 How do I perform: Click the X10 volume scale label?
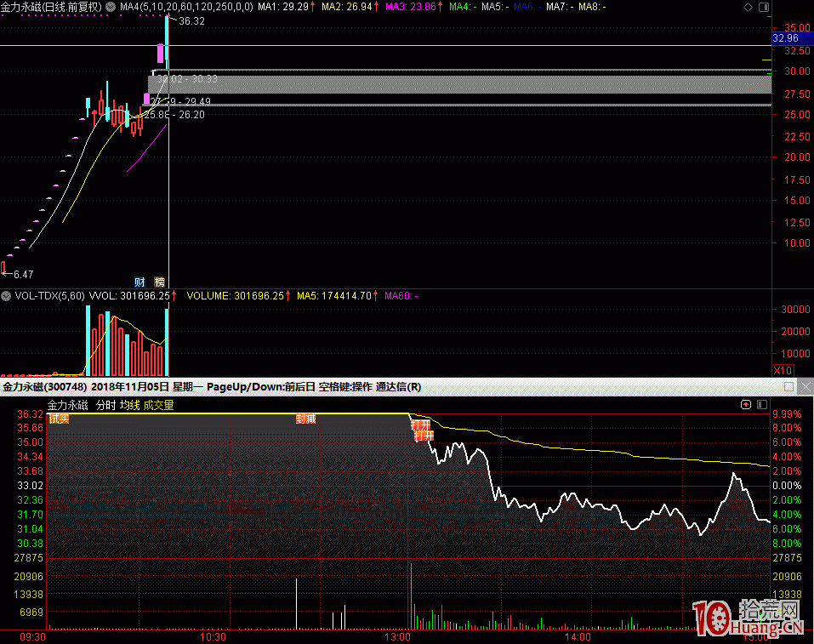(x=783, y=371)
